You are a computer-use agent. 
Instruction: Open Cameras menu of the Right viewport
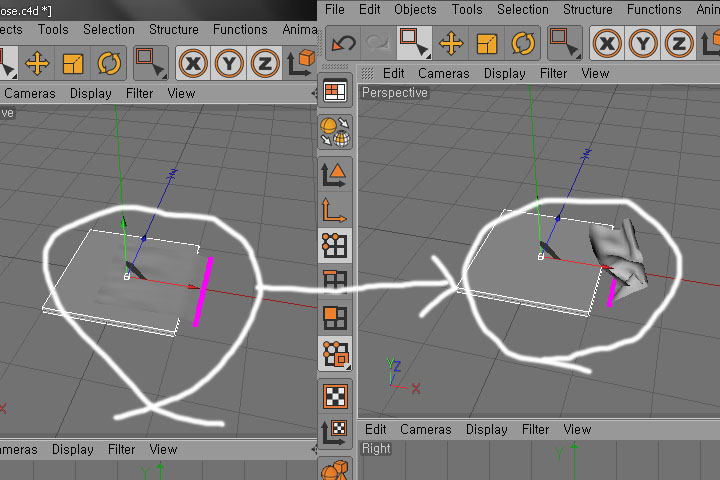[x=426, y=429]
